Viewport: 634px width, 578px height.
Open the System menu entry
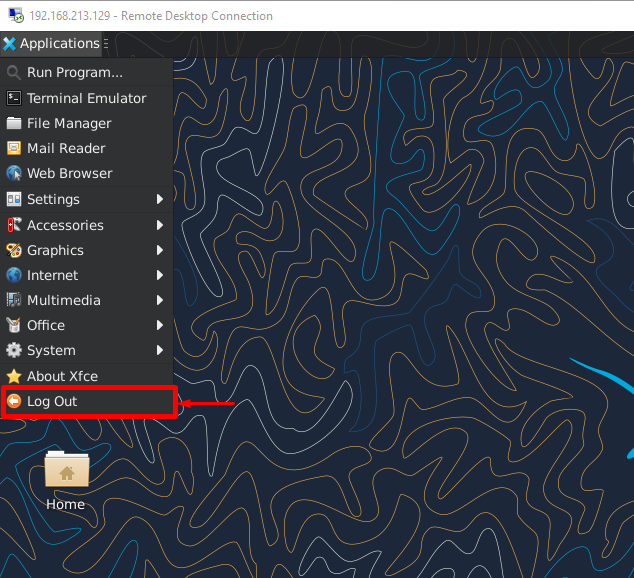click(x=51, y=350)
